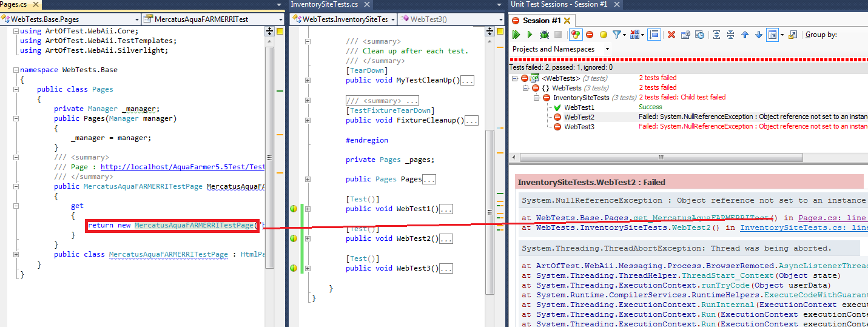Remove selected tests with red X icon
This screenshot has height=327, width=868.
point(671,35)
